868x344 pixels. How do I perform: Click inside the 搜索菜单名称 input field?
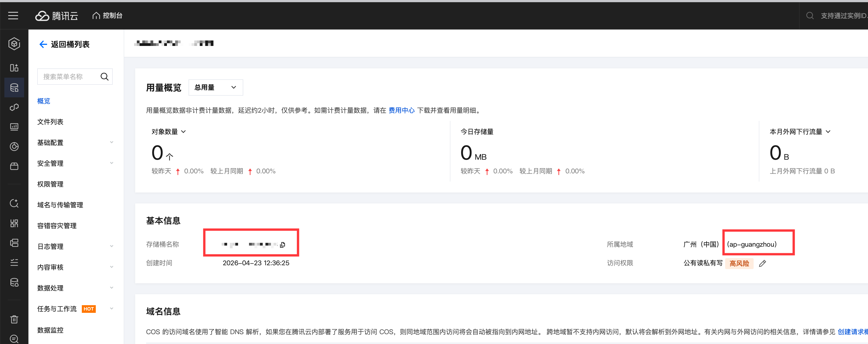coord(67,76)
